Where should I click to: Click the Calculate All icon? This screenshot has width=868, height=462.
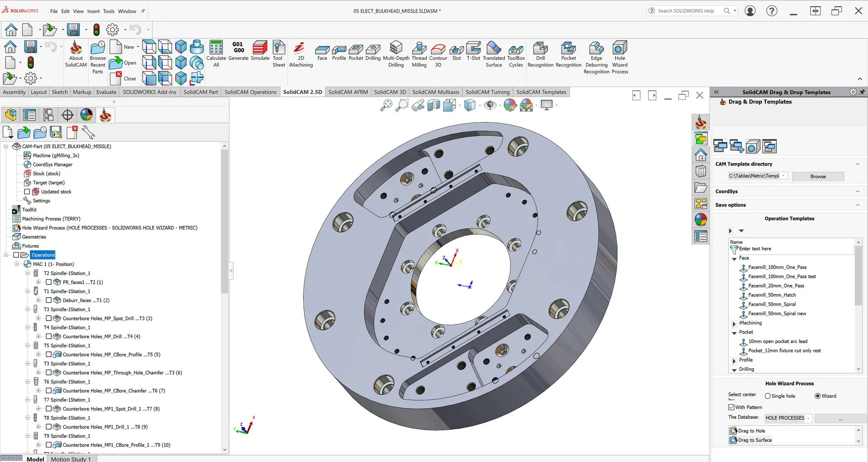tap(216, 48)
